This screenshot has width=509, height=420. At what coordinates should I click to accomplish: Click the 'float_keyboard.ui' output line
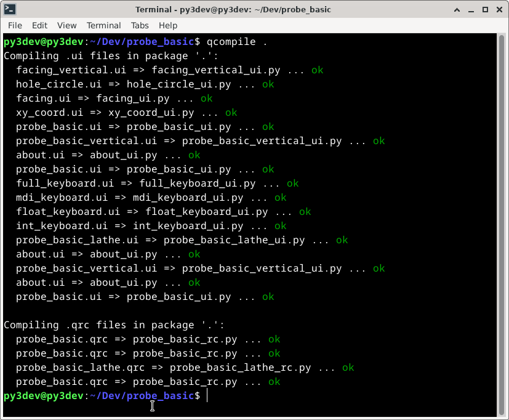pyautogui.click(x=164, y=212)
